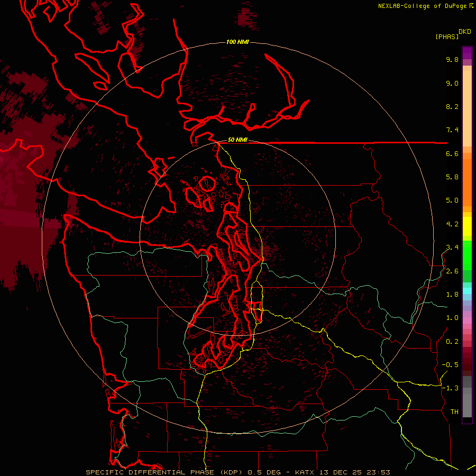This screenshot has height=476, width=476.
Task: Click the -1.3 legend value
Action: tap(450, 388)
